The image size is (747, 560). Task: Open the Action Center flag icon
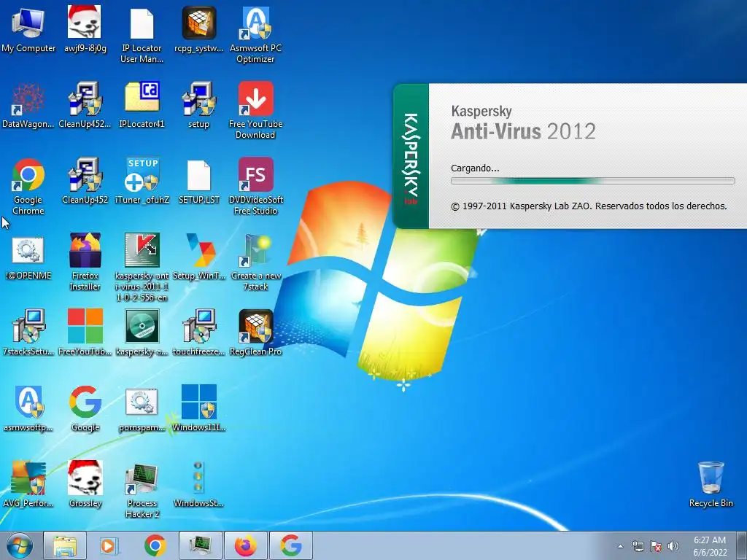click(656, 546)
